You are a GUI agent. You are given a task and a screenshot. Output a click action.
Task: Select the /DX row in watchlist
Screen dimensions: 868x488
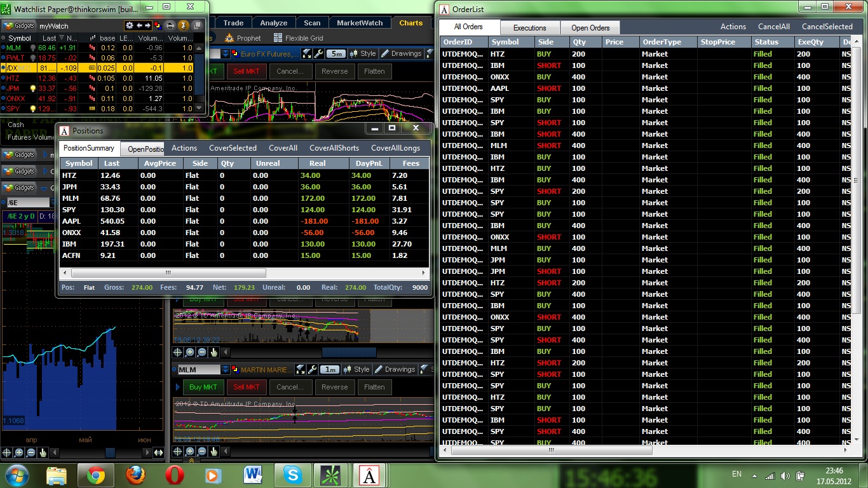pos(97,67)
